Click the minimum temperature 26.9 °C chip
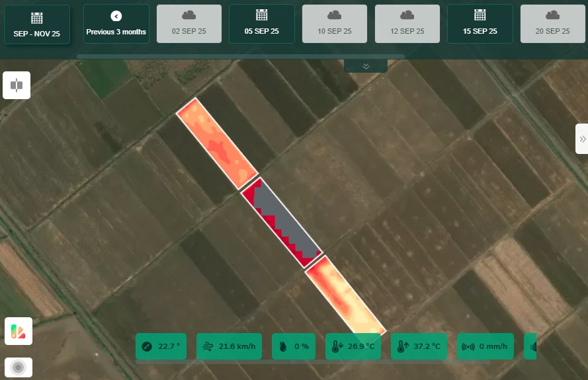The width and height of the screenshot is (588, 380). tap(354, 346)
